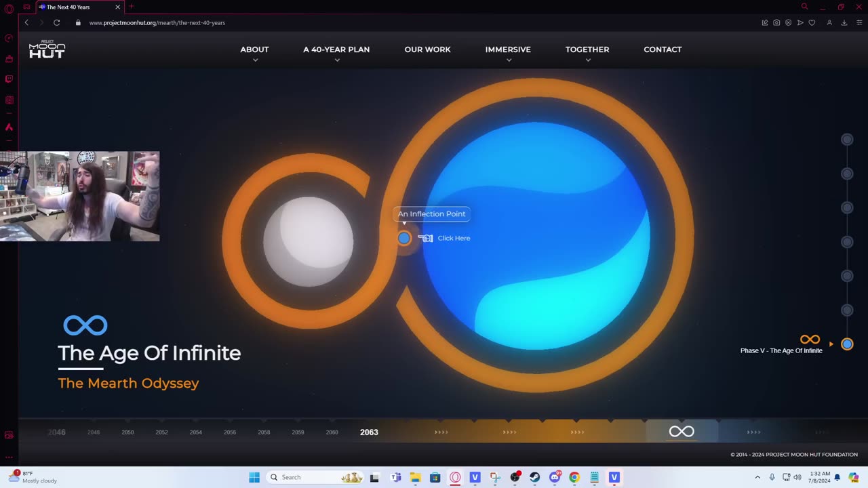Open the shopping bag sidebar icon
This screenshot has height=488, width=868.
[x=9, y=59]
